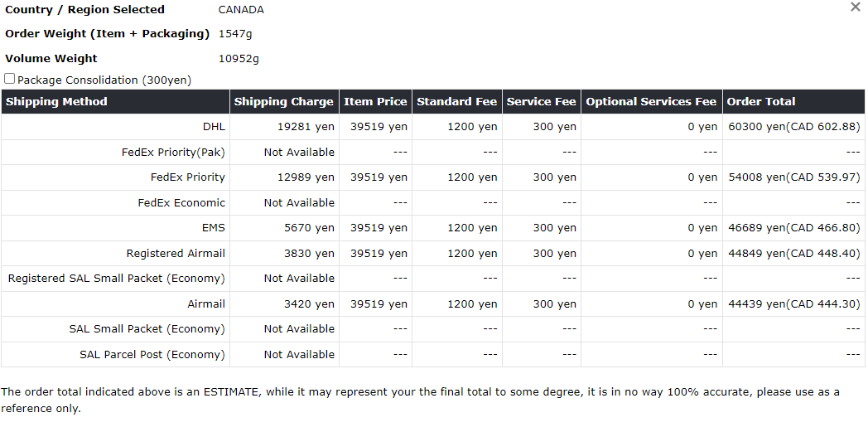Click the FedEx Economic row label

[x=181, y=203]
